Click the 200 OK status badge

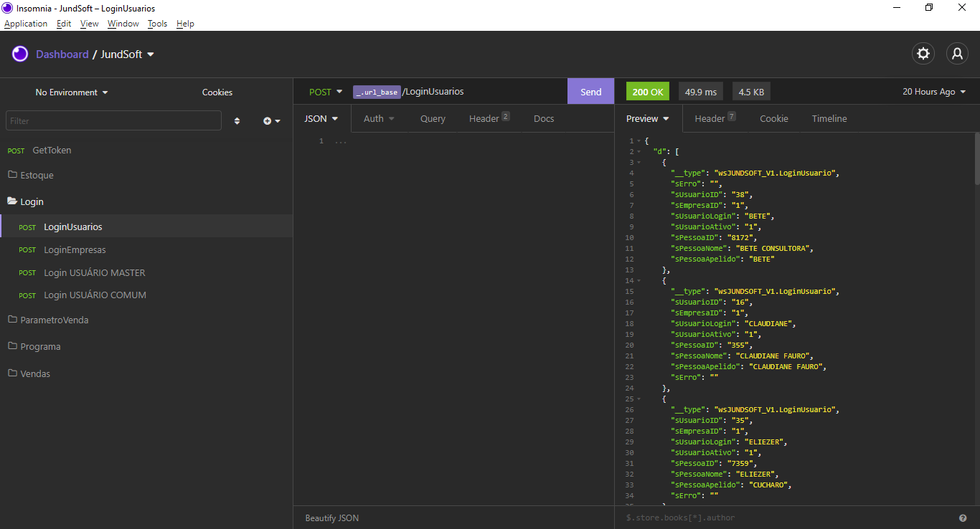[x=648, y=92]
